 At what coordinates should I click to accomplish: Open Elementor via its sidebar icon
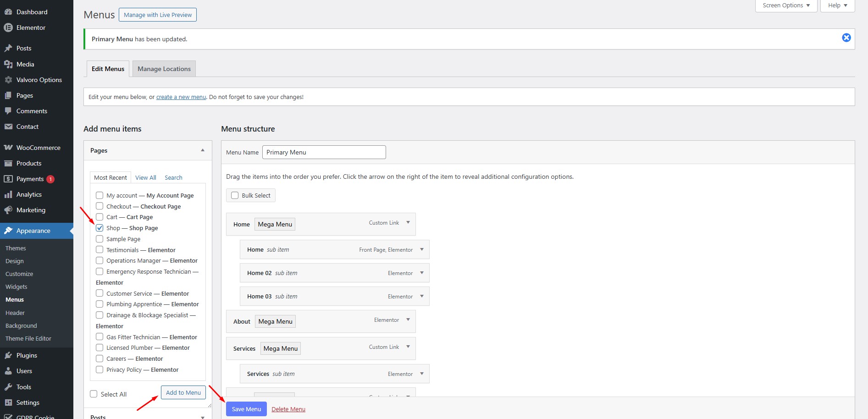(x=8, y=28)
